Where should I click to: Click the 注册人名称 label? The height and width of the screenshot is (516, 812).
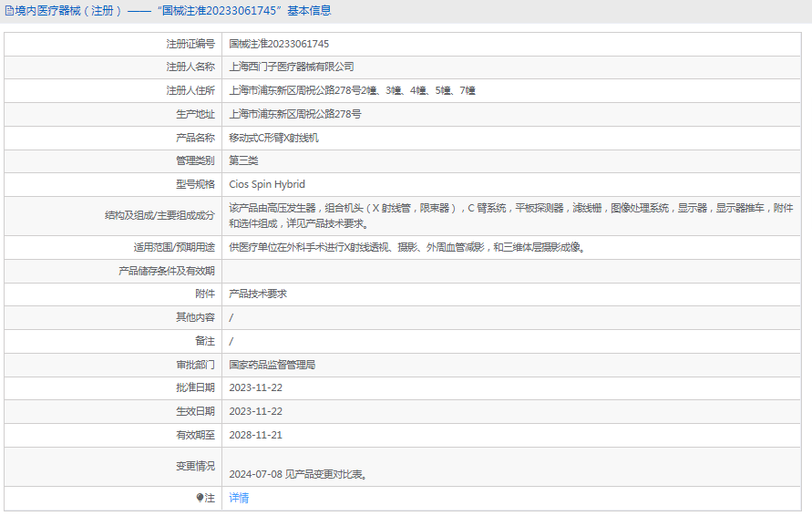pos(190,67)
